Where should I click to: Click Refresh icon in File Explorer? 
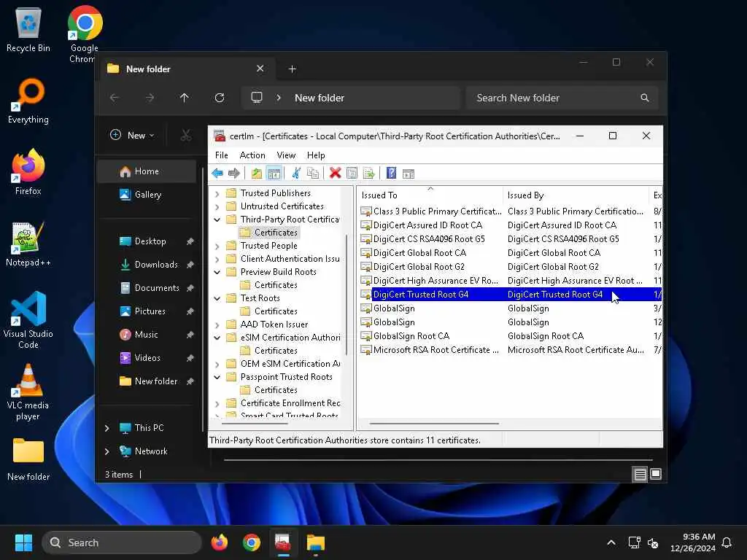(219, 98)
